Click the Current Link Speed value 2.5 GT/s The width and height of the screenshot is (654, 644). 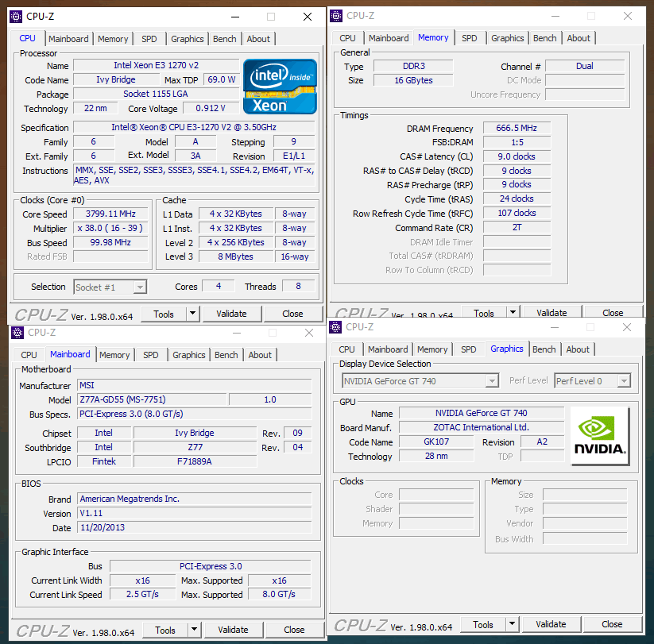(x=143, y=594)
